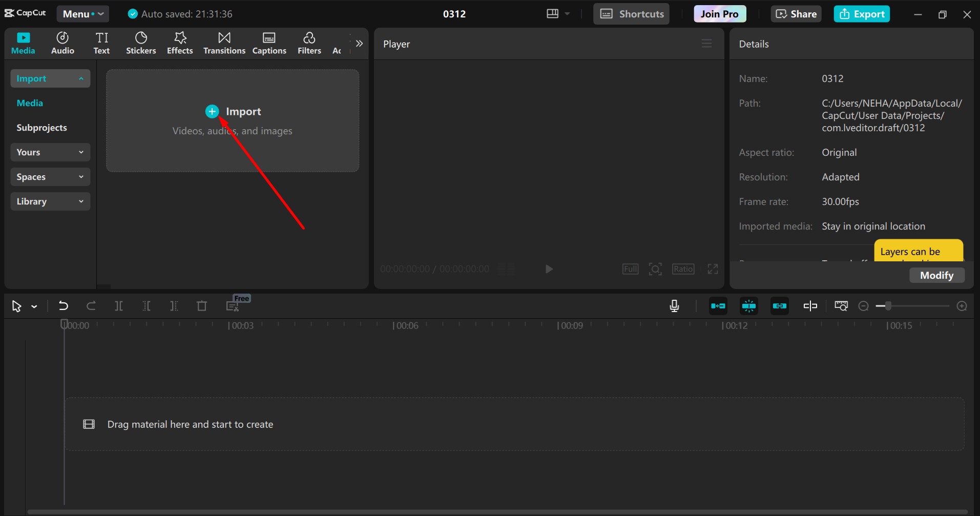980x516 pixels.
Task: Click the Export button
Action: (x=862, y=14)
